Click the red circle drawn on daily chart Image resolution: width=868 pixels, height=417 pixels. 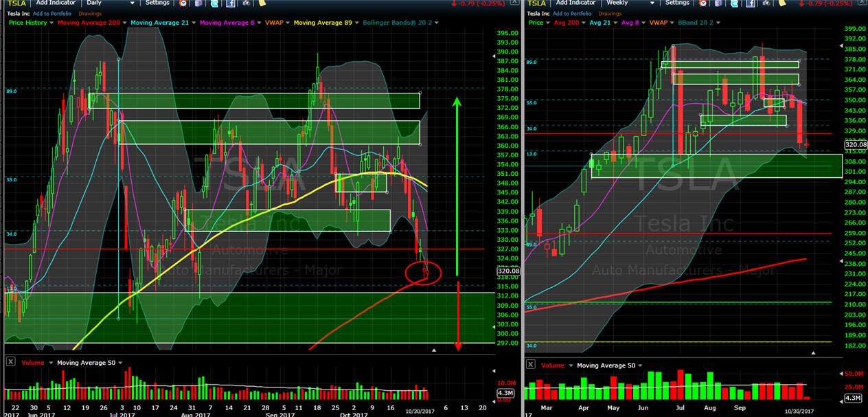point(423,274)
